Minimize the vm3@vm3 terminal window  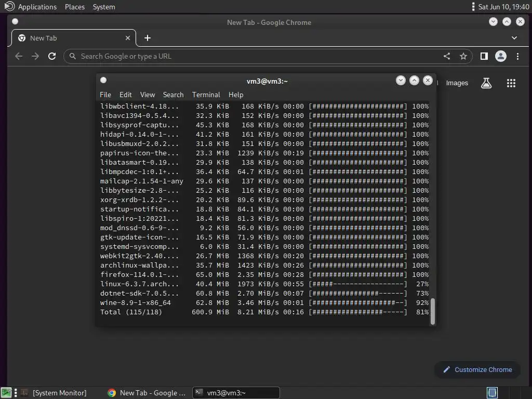(401, 81)
